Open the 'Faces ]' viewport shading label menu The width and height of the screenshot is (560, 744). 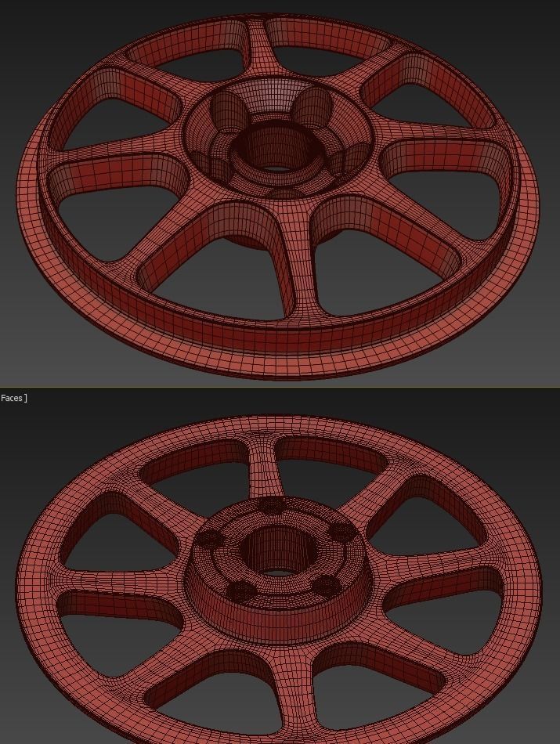tap(13, 398)
